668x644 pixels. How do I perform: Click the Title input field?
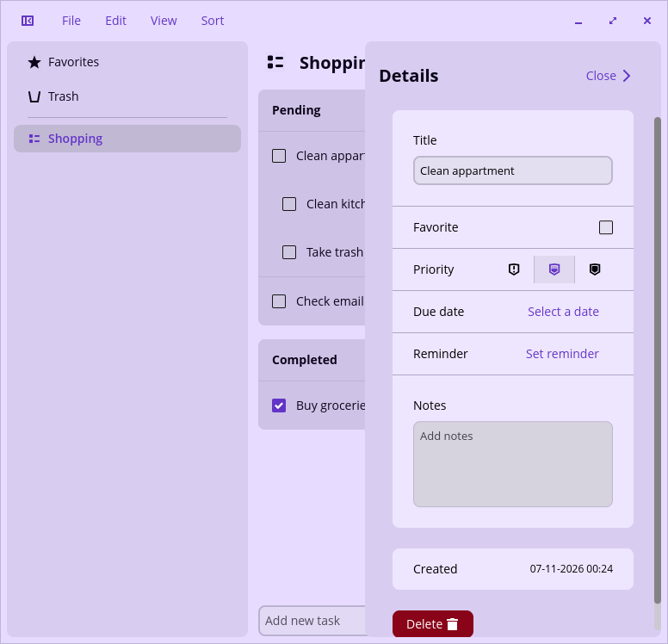coord(513,170)
